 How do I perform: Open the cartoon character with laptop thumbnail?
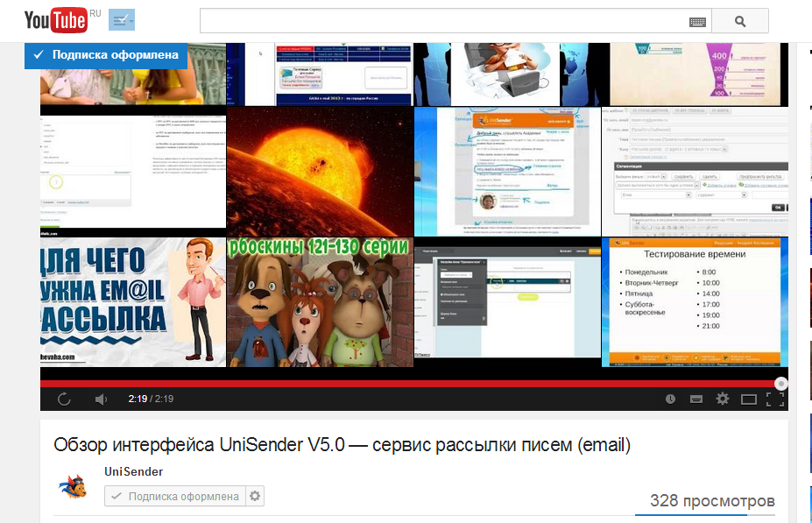click(507, 74)
